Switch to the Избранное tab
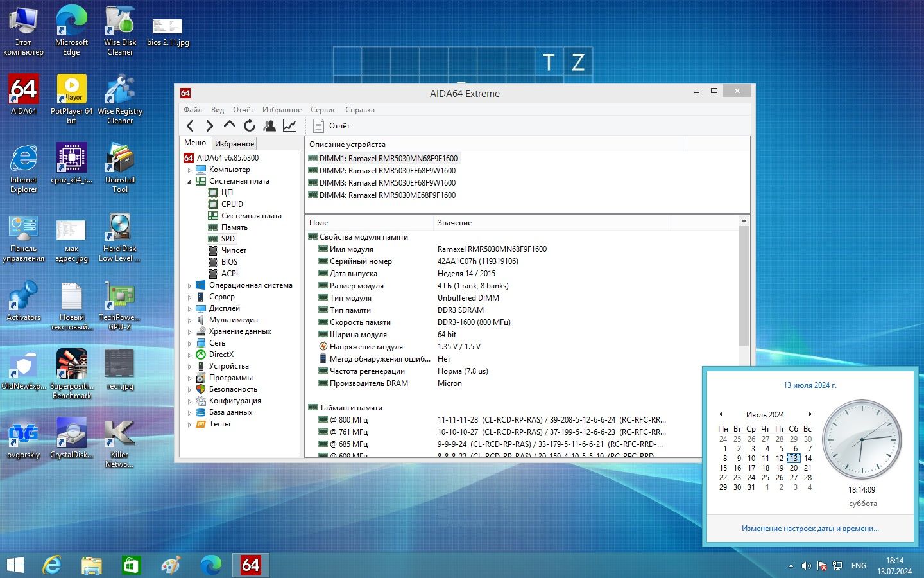The width and height of the screenshot is (924, 578). [234, 144]
